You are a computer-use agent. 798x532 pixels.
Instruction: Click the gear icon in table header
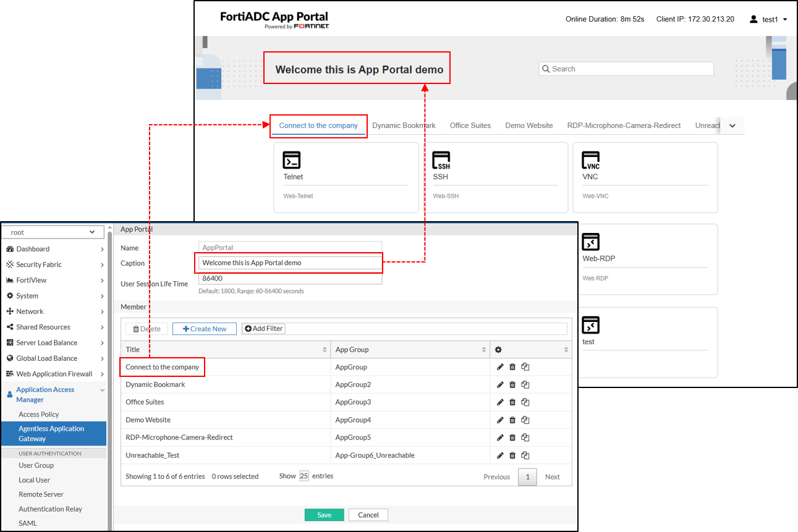coord(498,350)
